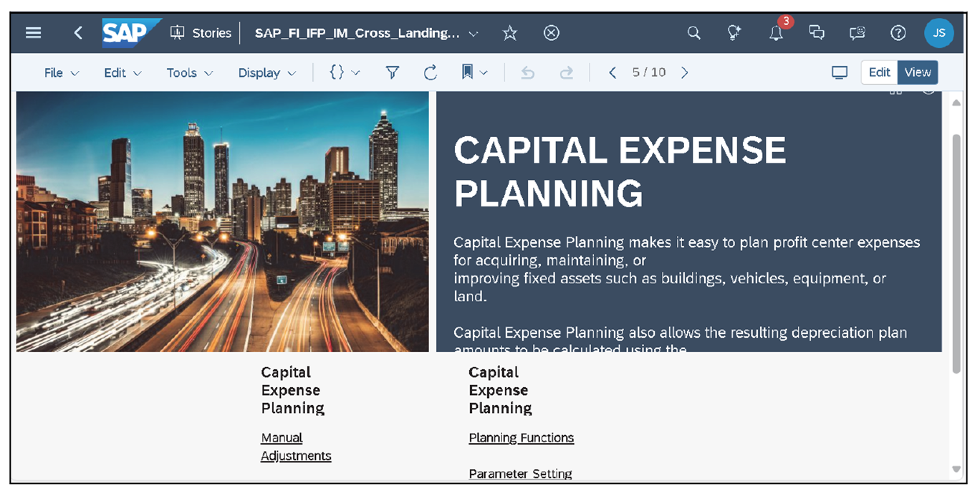Open the bookmark dropdown arrow
Image resolution: width=980 pixels, height=494 pixels.
click(x=482, y=72)
